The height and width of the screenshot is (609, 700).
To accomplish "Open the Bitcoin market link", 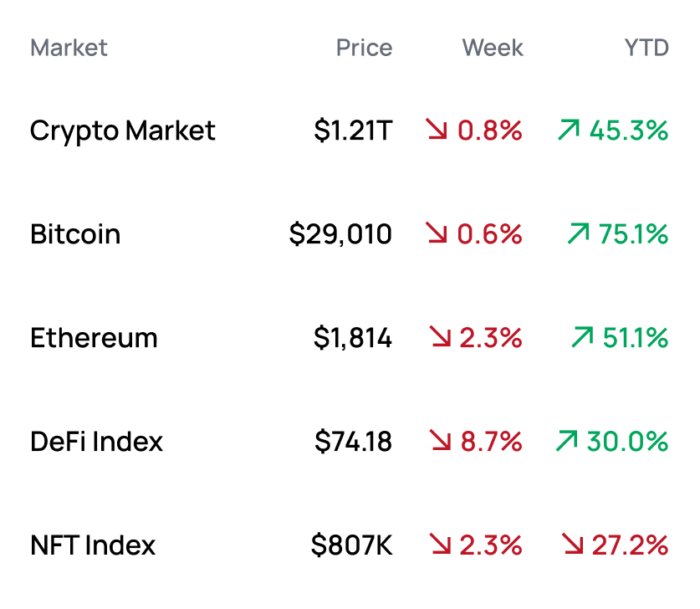I will click(x=75, y=234).
